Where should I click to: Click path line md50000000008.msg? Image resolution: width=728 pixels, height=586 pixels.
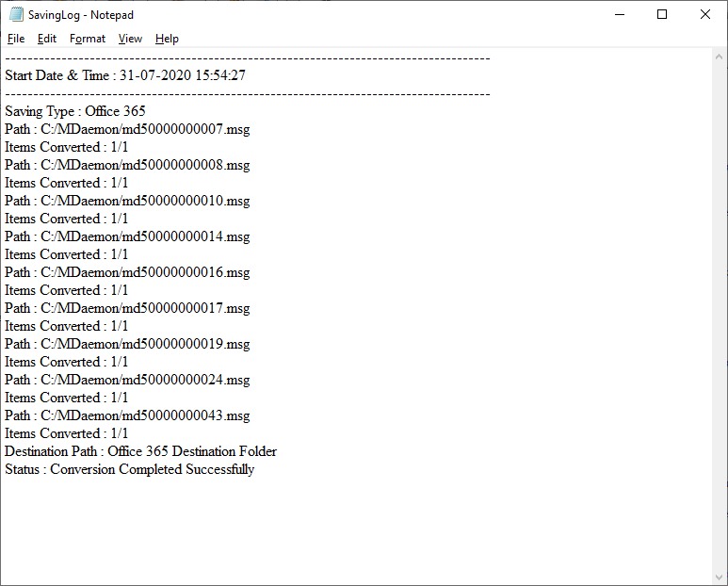(x=127, y=165)
